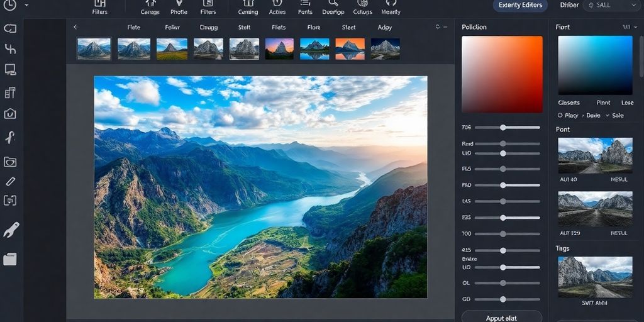
Task: Click the Apput ellat button
Action: tap(502, 317)
